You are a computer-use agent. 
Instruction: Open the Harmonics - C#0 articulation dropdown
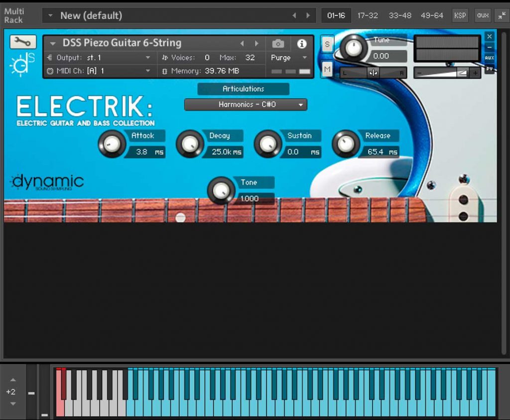[x=246, y=105]
